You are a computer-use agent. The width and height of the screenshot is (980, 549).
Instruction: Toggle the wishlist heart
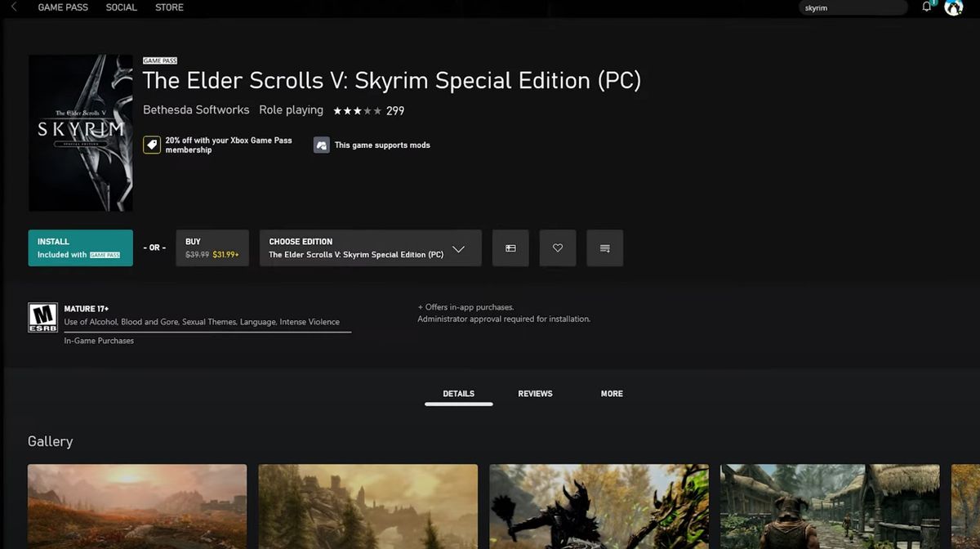[557, 248]
